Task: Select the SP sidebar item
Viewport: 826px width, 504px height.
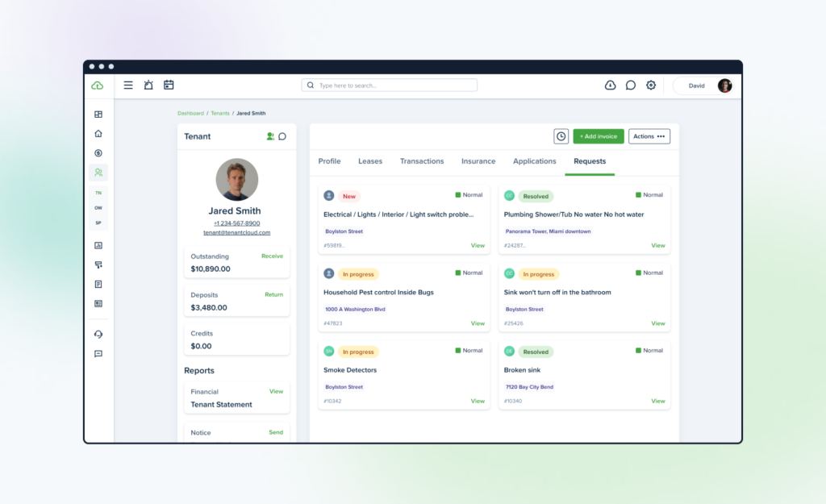Action: point(98,223)
